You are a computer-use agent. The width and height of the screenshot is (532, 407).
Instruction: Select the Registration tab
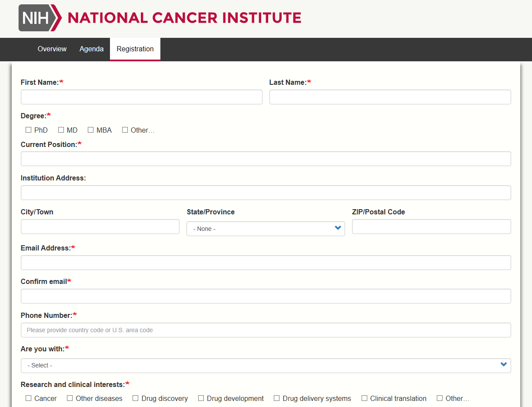pos(135,49)
